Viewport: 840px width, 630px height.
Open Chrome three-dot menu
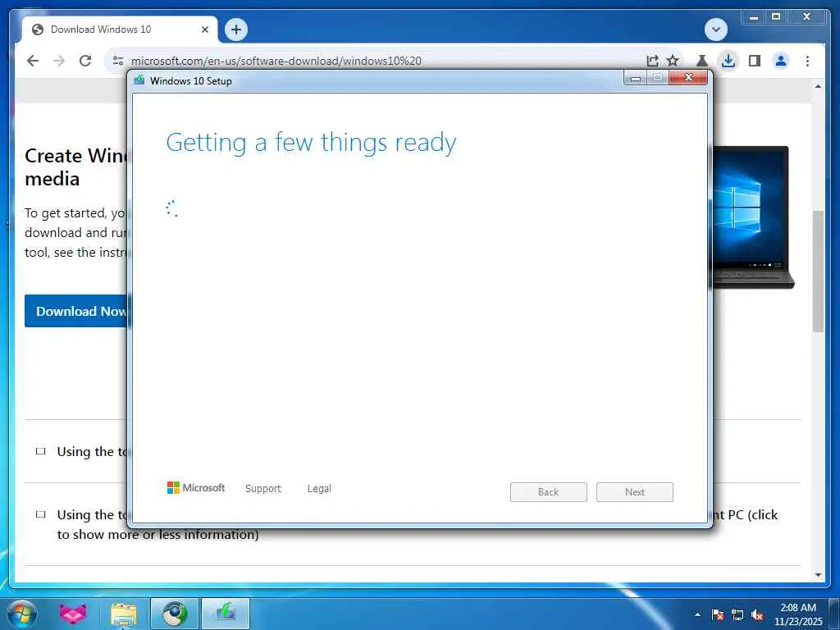pos(807,61)
